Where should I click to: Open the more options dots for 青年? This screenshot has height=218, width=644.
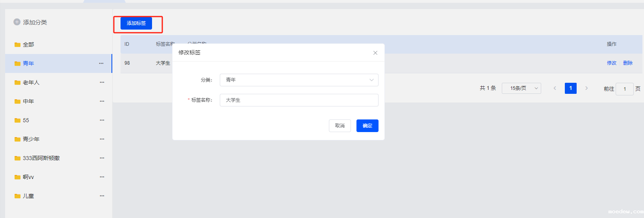coord(101,63)
